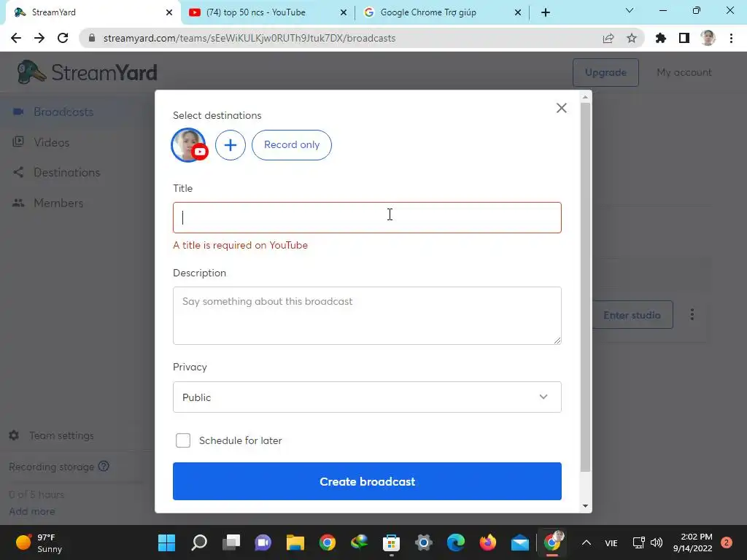This screenshot has height=560, width=747.
Task: Reload the current page
Action: 63,38
